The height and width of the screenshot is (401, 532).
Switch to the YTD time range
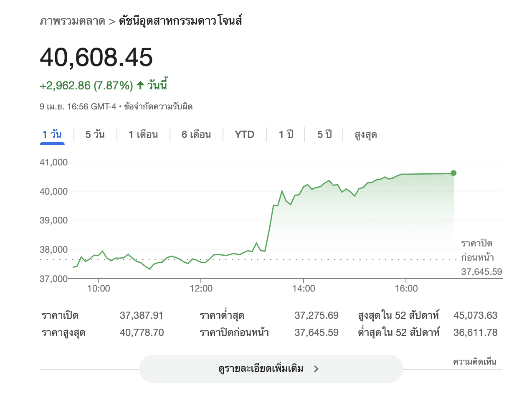244,134
